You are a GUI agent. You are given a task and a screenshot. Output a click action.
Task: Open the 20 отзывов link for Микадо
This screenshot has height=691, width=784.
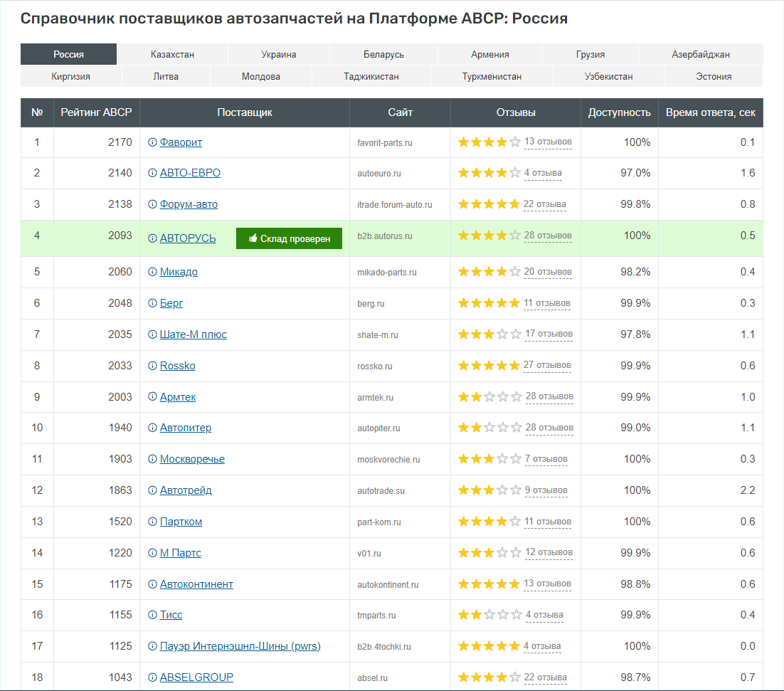[548, 272]
